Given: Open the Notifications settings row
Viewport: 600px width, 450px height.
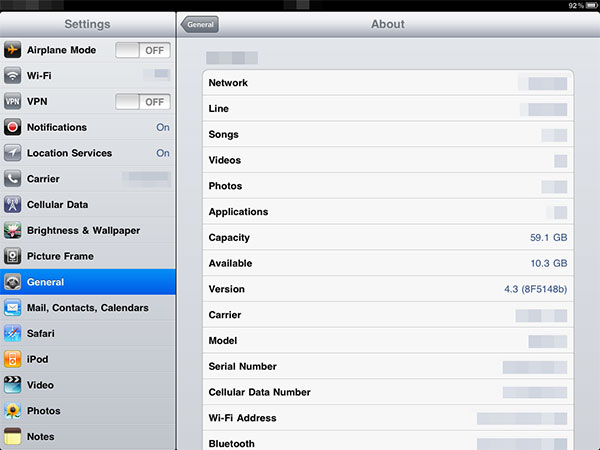Looking at the screenshot, I should coord(88,127).
